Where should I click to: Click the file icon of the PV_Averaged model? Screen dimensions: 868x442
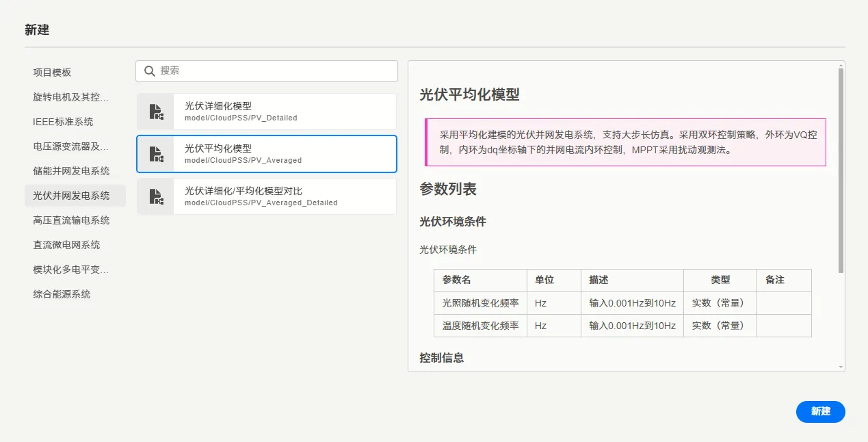[x=156, y=154]
